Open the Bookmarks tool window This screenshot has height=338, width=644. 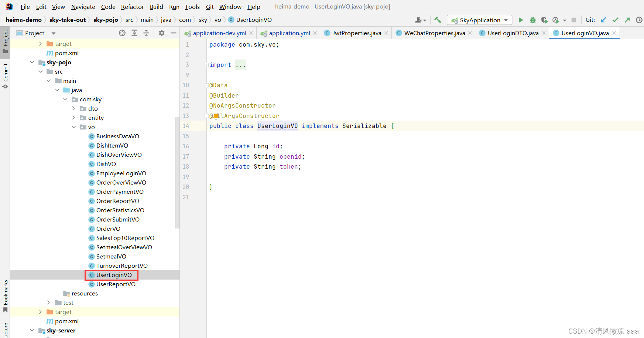coord(5,296)
